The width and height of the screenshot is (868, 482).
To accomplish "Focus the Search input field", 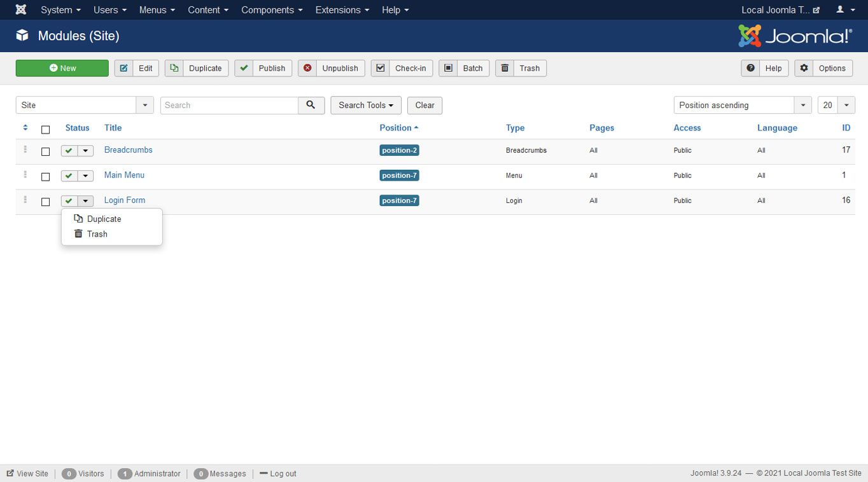I will point(229,105).
